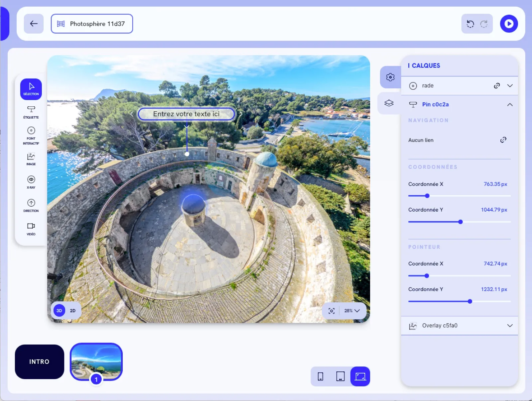
Task: Open the settings gear panel tab
Action: tap(390, 77)
